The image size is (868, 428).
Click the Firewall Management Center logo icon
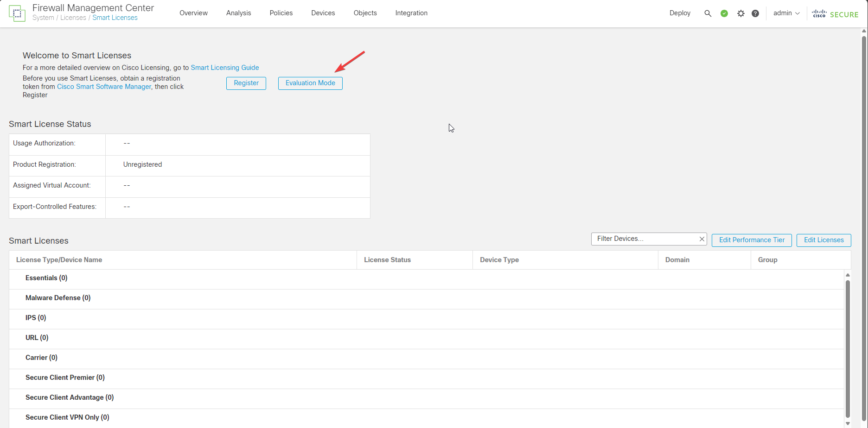coord(17,13)
